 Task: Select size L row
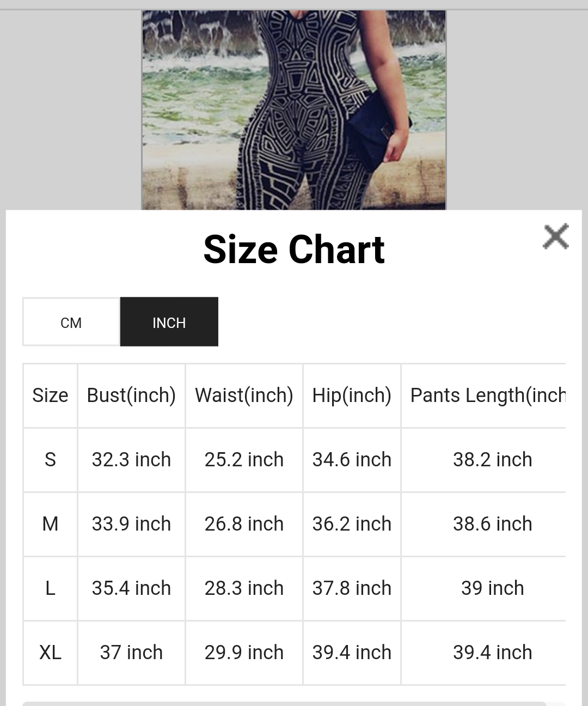coord(50,588)
